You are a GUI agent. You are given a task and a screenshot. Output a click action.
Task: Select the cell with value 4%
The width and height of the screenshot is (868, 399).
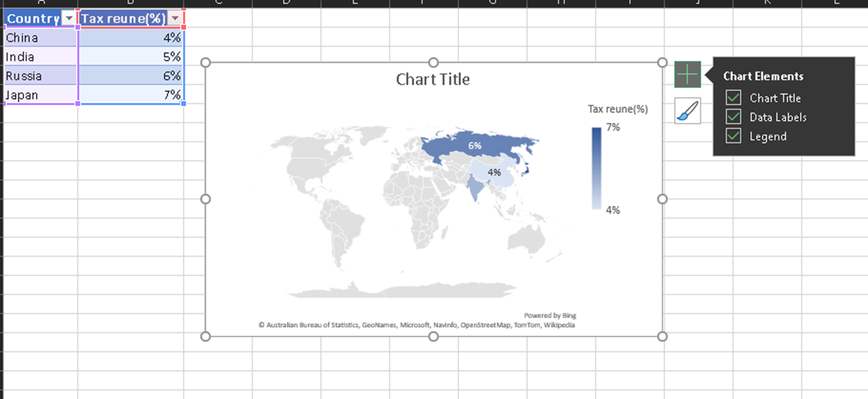point(131,37)
